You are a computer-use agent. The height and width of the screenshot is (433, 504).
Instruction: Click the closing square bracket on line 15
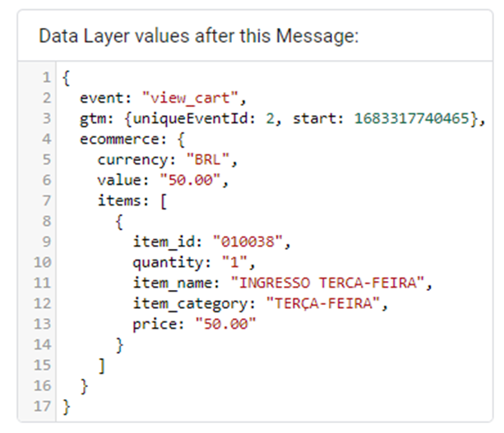point(101,366)
